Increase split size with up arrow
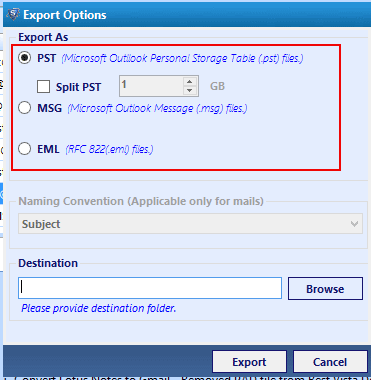 190,82
